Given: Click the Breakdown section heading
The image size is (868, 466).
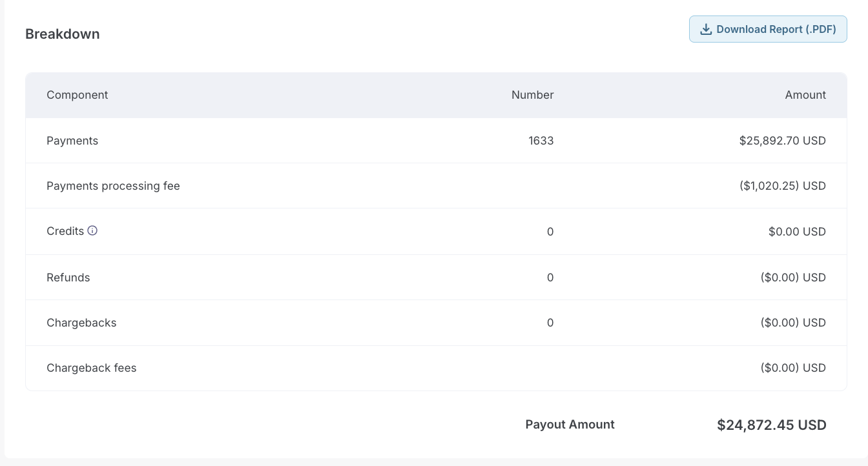Looking at the screenshot, I should 63,34.
